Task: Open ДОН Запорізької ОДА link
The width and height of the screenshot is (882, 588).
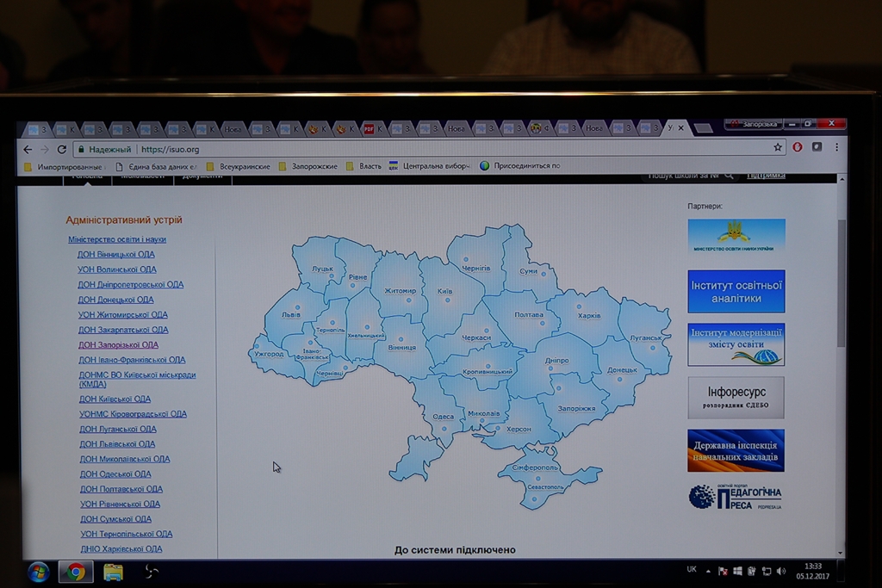Action: [x=118, y=345]
